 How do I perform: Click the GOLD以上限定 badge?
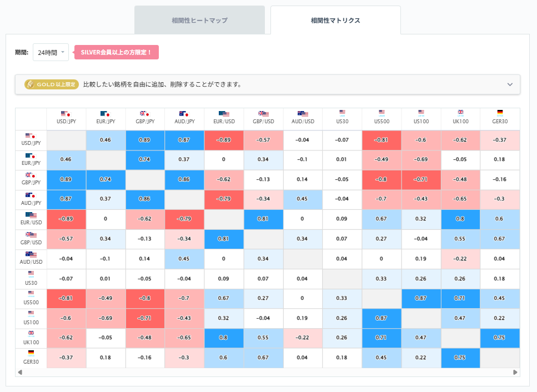pyautogui.click(x=50, y=84)
